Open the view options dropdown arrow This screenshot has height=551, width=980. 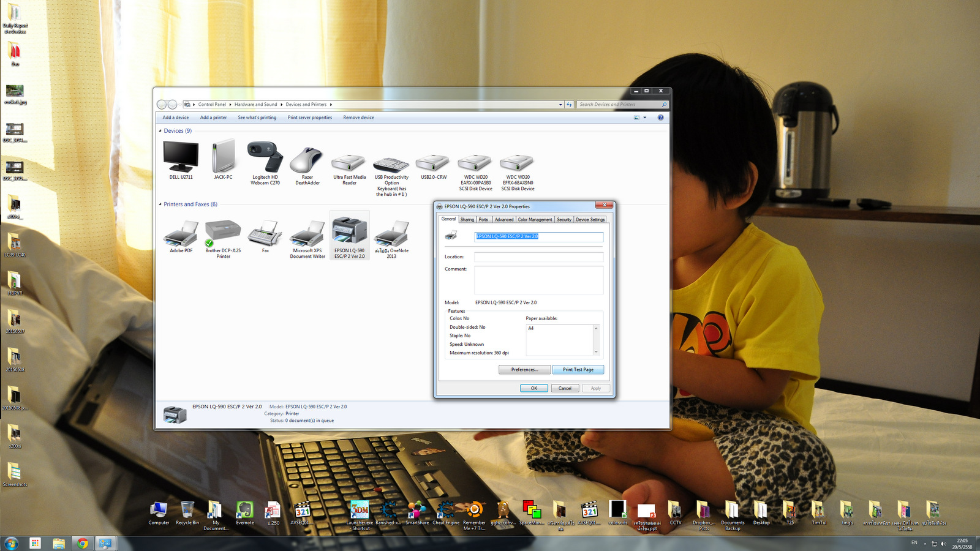click(645, 118)
